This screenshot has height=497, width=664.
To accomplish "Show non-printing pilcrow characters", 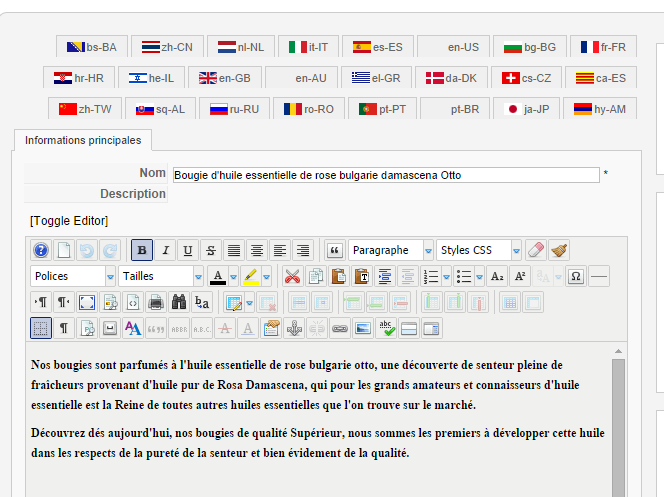I will pyautogui.click(x=64, y=328).
